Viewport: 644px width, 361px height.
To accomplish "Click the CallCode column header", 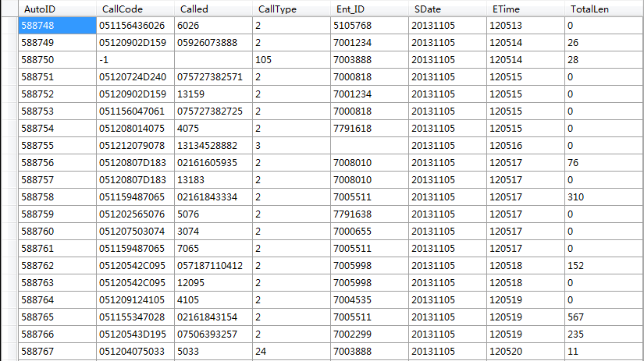I will click(135, 9).
